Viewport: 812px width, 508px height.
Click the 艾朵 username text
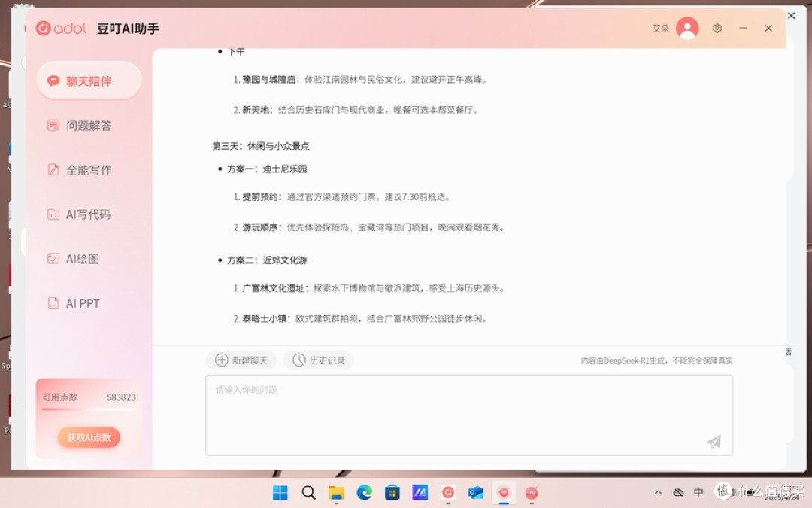(x=660, y=29)
